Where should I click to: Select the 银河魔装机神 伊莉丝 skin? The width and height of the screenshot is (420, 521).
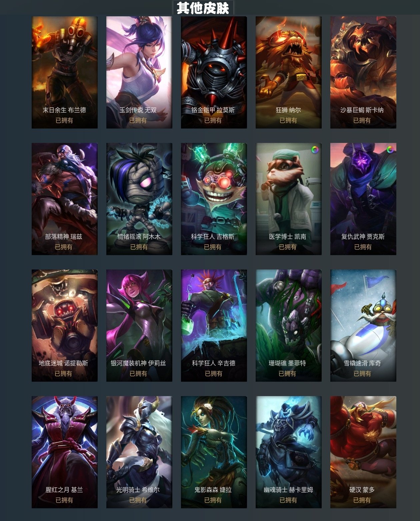tap(139, 325)
